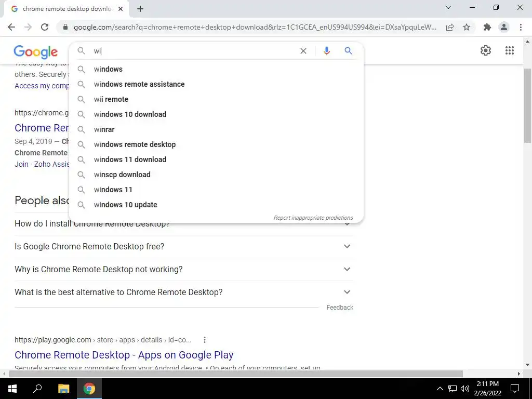Screen dimensions: 532x399
Task: Select 'windows 10 download' suggestion
Action: 216,114
